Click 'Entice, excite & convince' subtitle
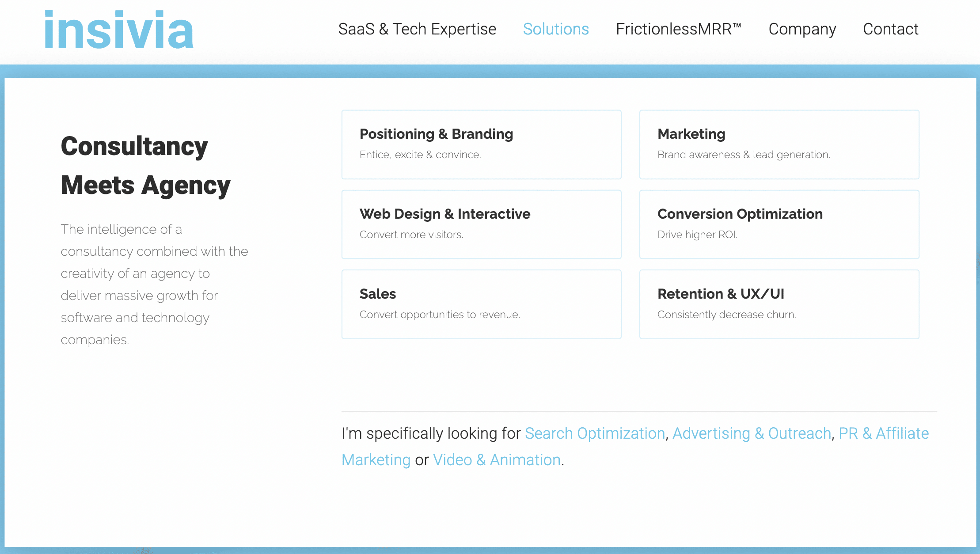 (x=420, y=155)
